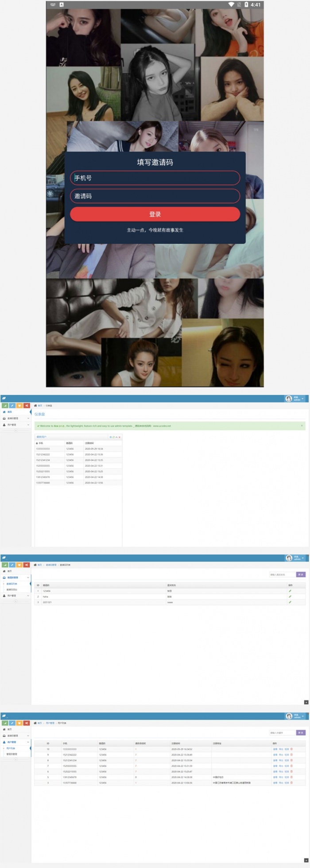
Task: Select 邀请码列表 submenu item
Action: (15, 584)
